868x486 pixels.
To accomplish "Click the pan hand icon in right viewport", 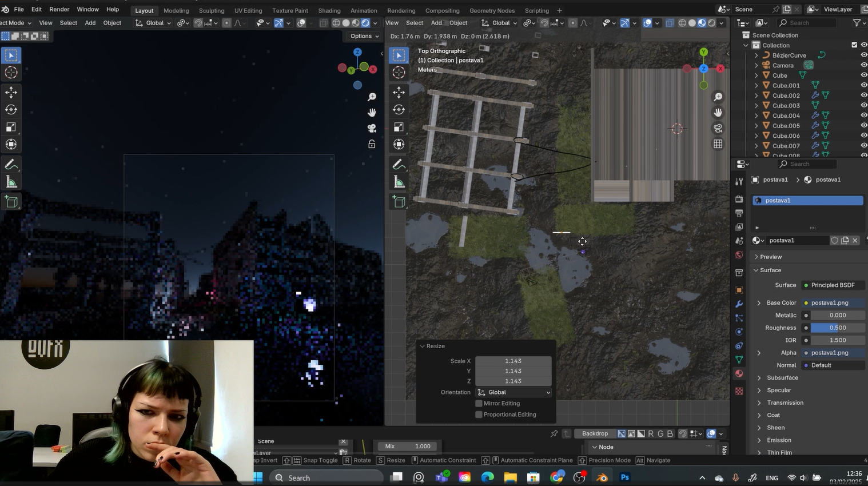I will click(x=718, y=113).
